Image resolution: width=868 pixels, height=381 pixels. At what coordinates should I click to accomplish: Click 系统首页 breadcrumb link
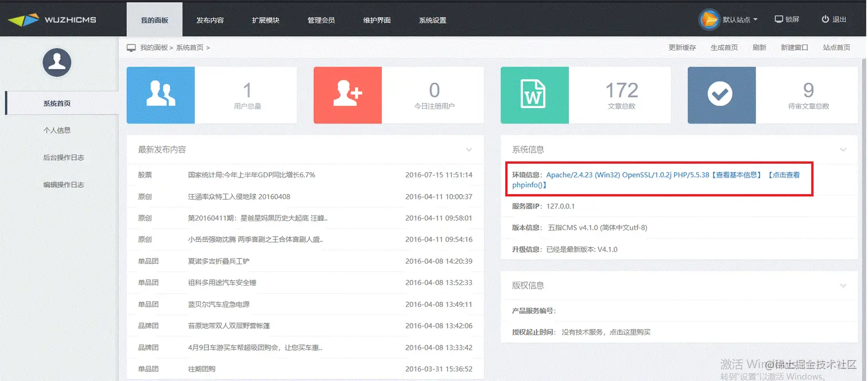point(189,48)
